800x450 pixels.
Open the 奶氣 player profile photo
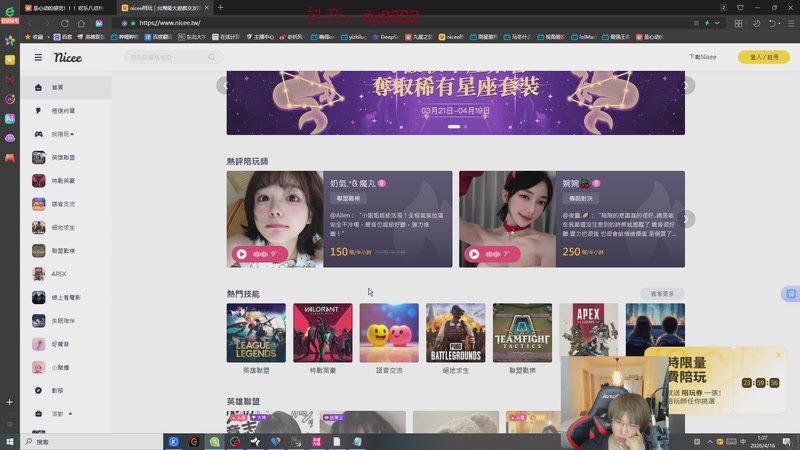275,219
